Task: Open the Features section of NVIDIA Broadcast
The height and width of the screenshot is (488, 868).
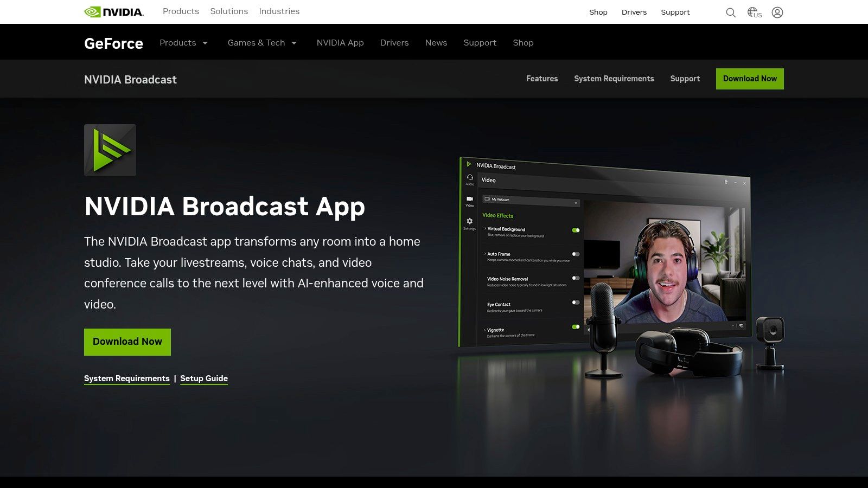Action: (x=541, y=79)
